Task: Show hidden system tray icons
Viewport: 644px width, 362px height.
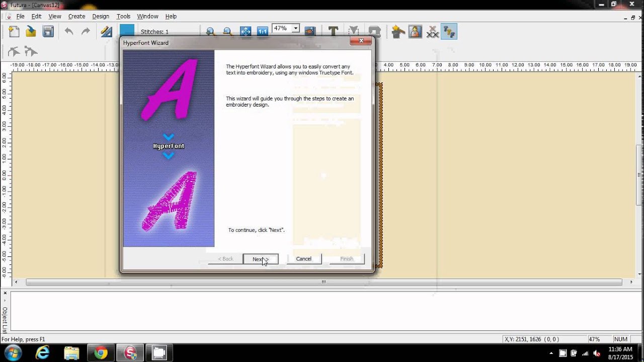Action: pyautogui.click(x=551, y=353)
